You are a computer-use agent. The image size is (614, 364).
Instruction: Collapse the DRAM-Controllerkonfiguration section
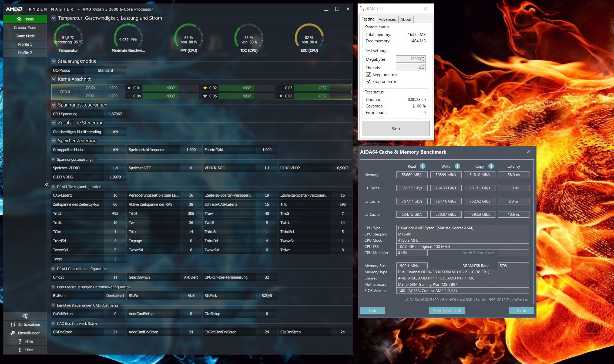53,269
